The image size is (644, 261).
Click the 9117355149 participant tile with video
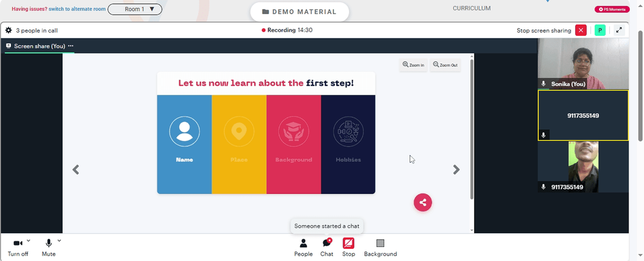[x=583, y=166]
